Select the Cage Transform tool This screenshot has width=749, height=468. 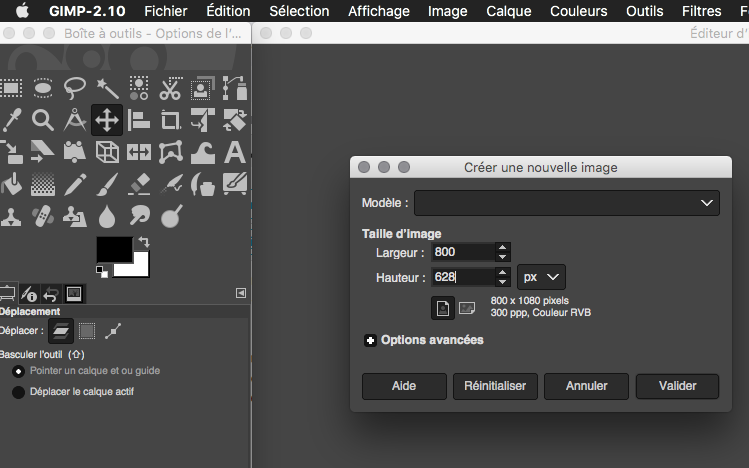tap(171, 152)
